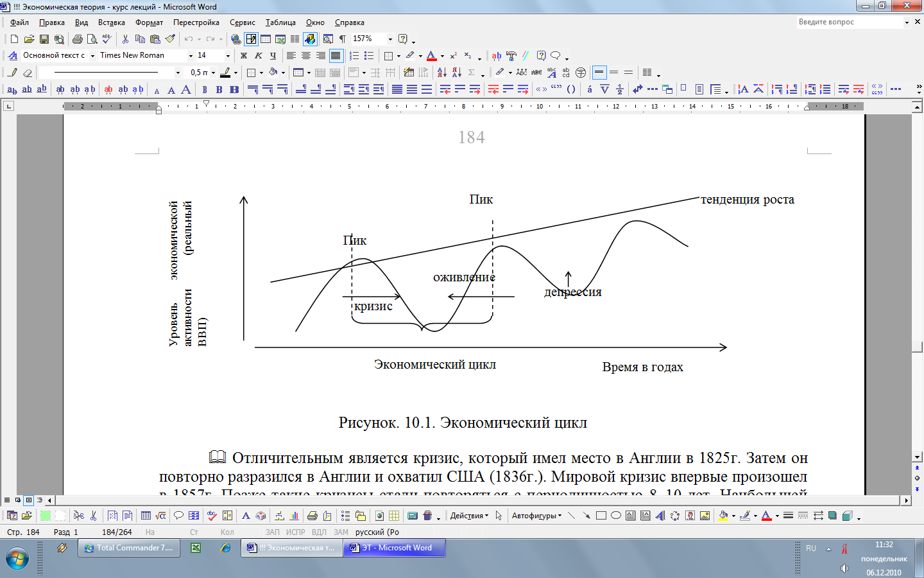
Task: Switch to Print Layout view button
Action: click(29, 500)
